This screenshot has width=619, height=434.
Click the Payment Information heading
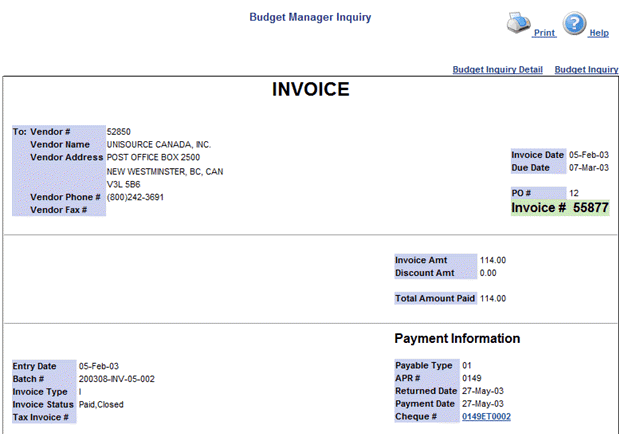[457, 338]
